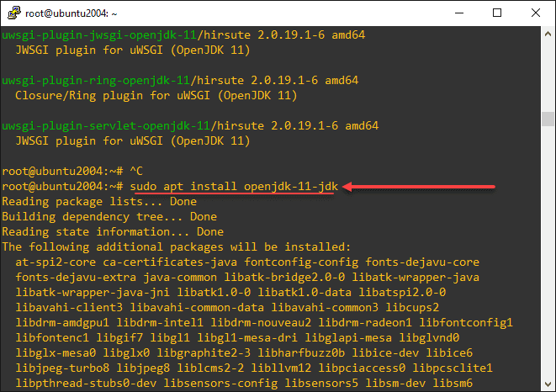Click the command sudo apt install openjdk-11-jdk
This screenshot has height=392, width=556.
[x=234, y=186]
